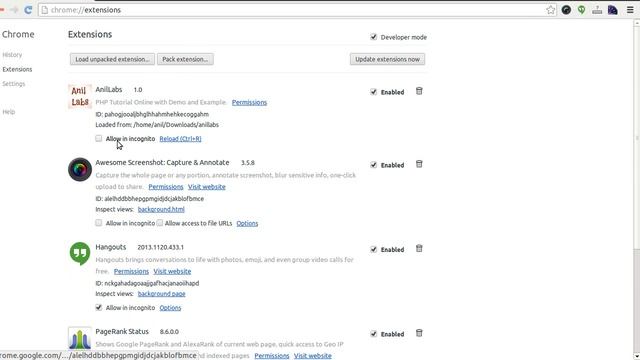
Task: Click the green PageRank toolbar extension icon
Action: coord(582,10)
